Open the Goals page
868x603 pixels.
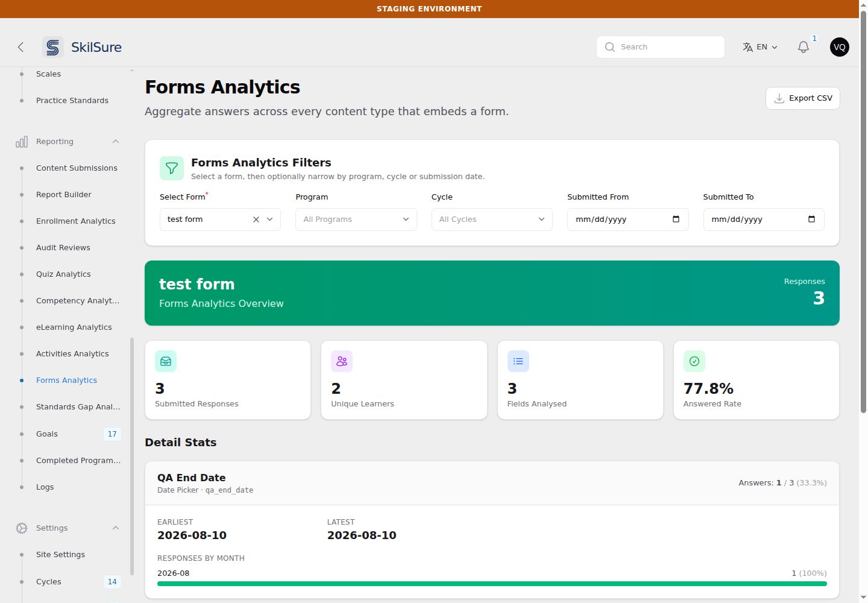coord(47,434)
